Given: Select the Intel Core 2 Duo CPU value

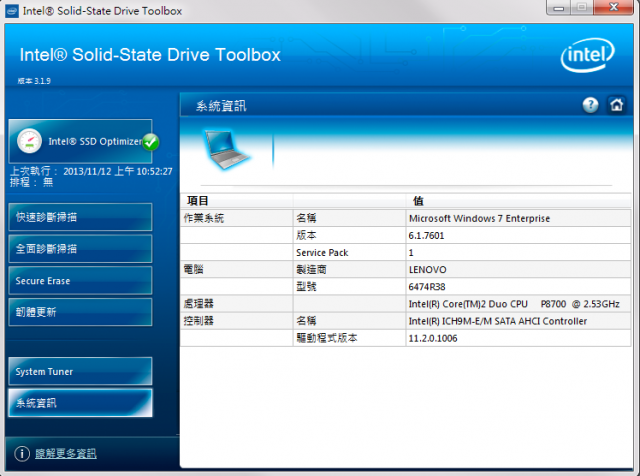Looking at the screenshot, I should click(x=518, y=304).
